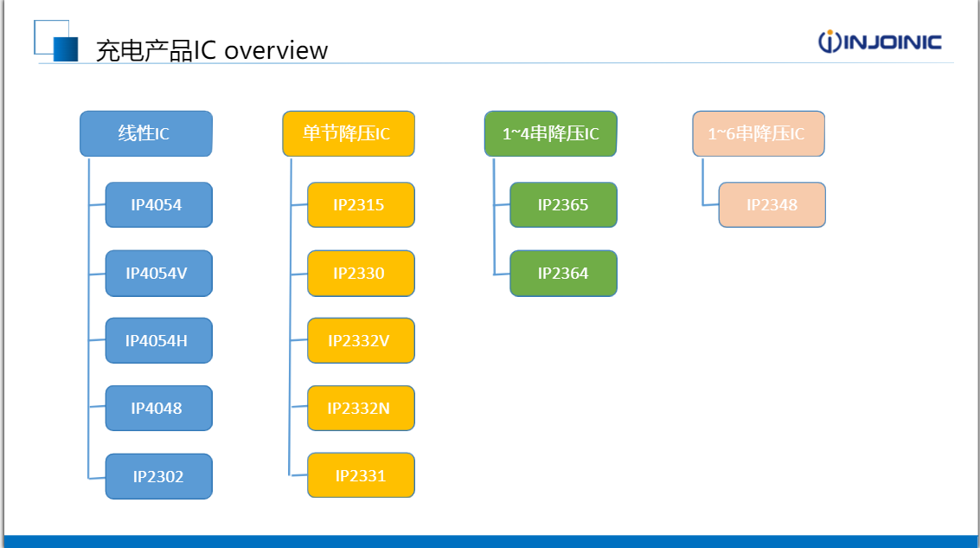Select the 单节降压IC header box

[349, 134]
